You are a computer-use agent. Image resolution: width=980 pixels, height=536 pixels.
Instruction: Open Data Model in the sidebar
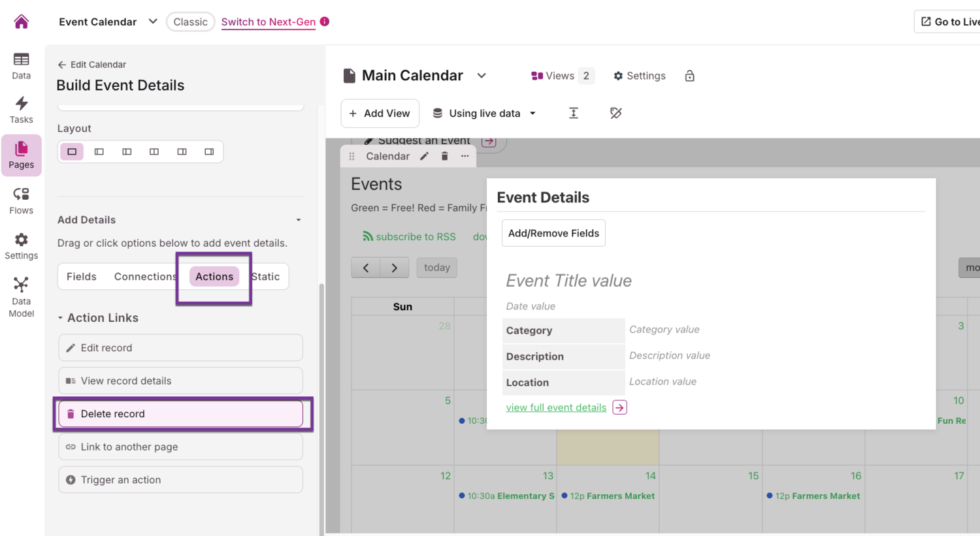coord(21,297)
